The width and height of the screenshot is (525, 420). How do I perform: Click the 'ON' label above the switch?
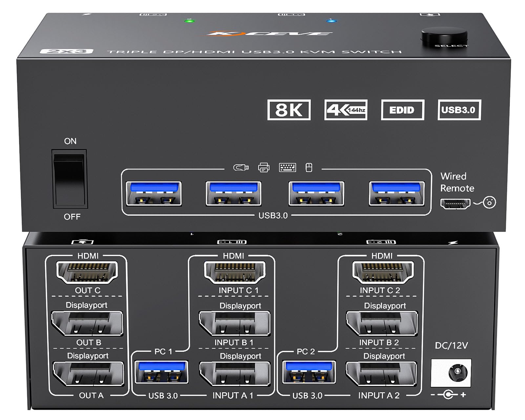70,141
